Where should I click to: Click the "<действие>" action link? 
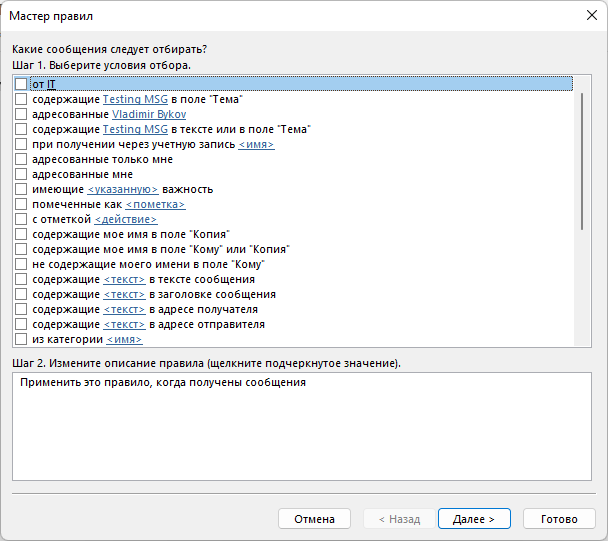(125, 219)
